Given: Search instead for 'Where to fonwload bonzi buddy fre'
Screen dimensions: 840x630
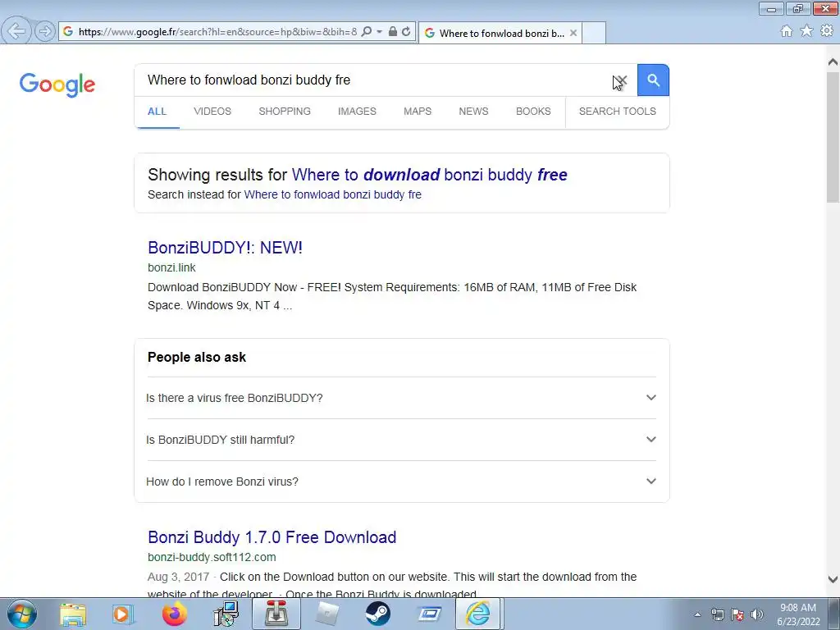Looking at the screenshot, I should pos(333,194).
